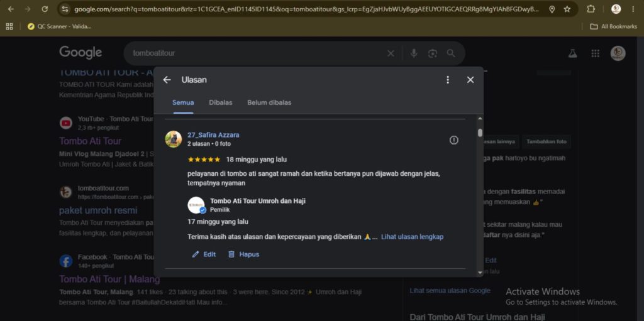Screen dimensions: 644x321
Task: Click the text 2 ulasan • 0 foto
Action: point(209,144)
